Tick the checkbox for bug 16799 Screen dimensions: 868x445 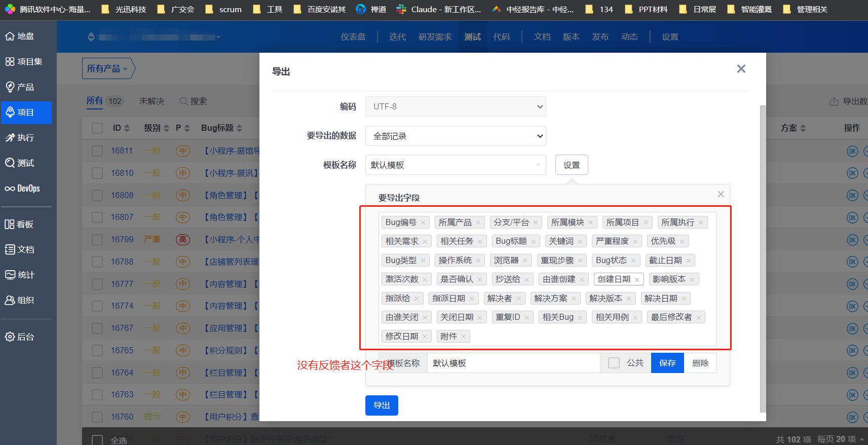(x=97, y=239)
